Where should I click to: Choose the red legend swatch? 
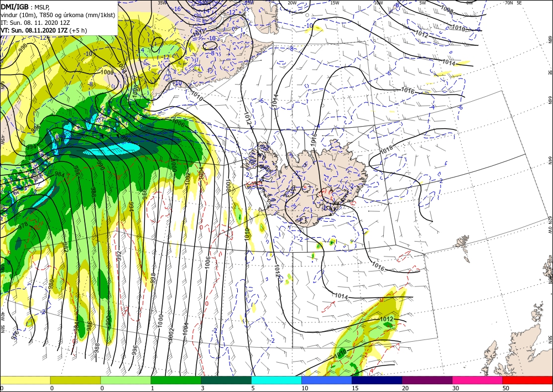tap(528, 380)
